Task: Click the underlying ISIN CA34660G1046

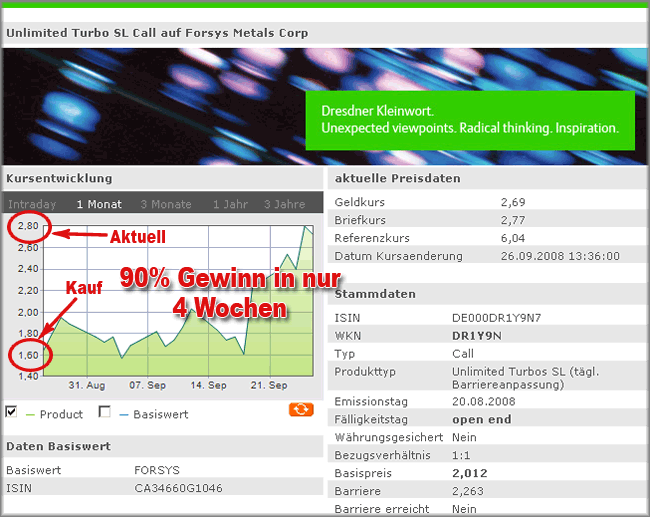Action: tap(178, 488)
